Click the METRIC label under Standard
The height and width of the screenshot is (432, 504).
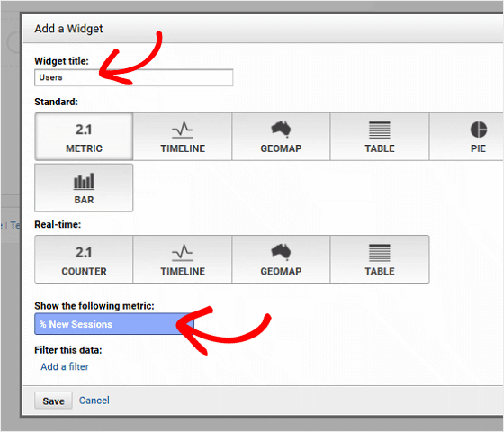[x=84, y=148]
